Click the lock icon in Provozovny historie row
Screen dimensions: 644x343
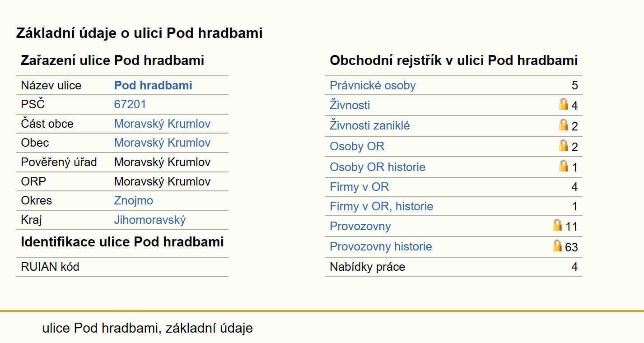558,246
